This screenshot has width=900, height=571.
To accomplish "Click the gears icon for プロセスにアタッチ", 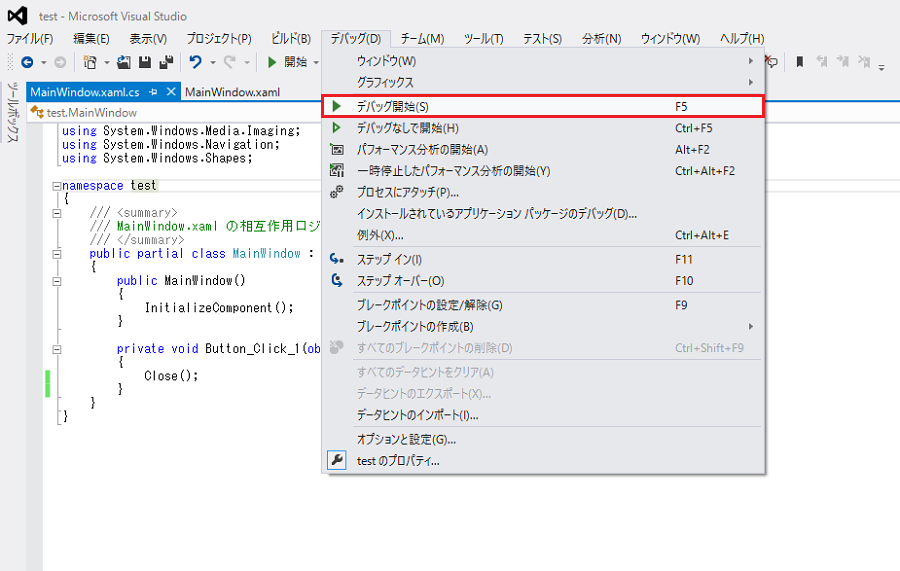I will tap(337, 192).
